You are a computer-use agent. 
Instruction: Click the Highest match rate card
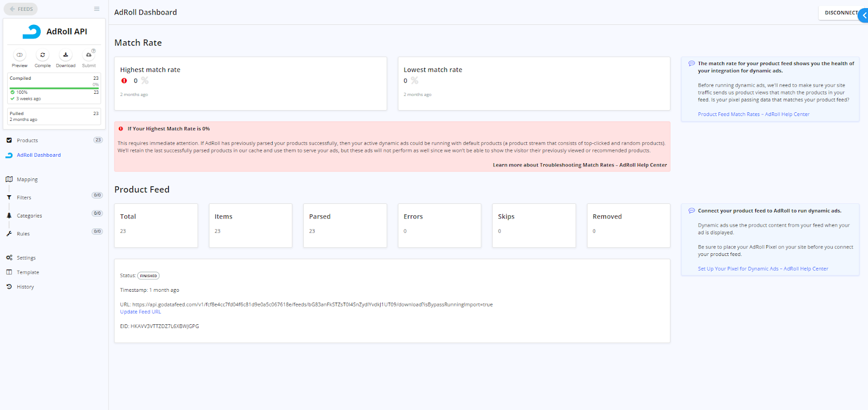point(251,84)
